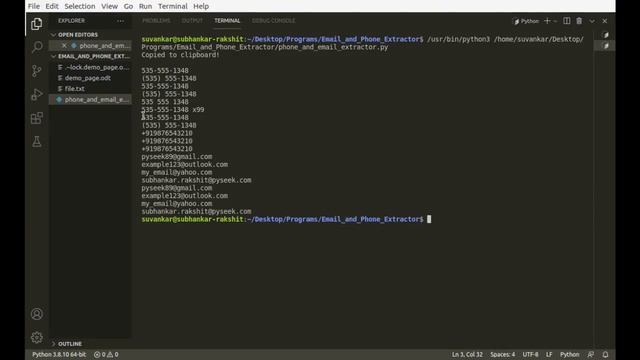This screenshot has height=360, width=640.
Task: Open terminal launch profile dropdown arrow
Action: (555, 21)
